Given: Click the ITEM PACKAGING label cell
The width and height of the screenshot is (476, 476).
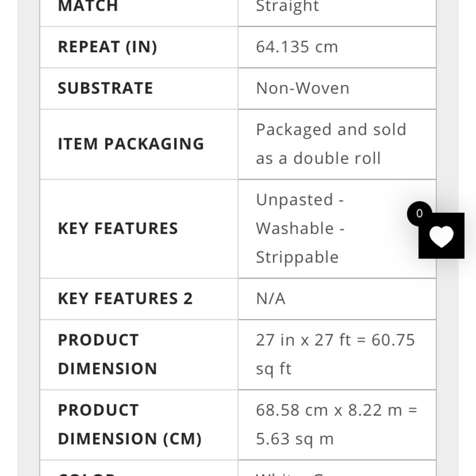Looking at the screenshot, I should (x=131, y=144).
